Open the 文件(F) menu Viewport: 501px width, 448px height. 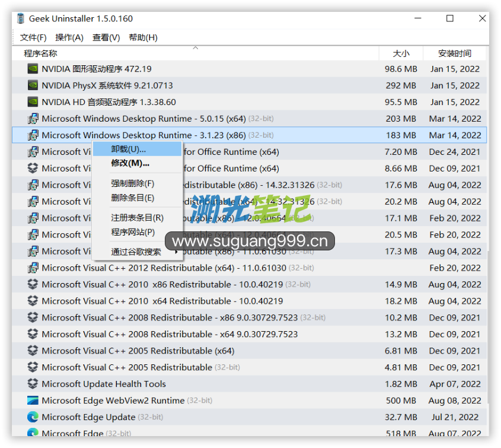(x=33, y=37)
